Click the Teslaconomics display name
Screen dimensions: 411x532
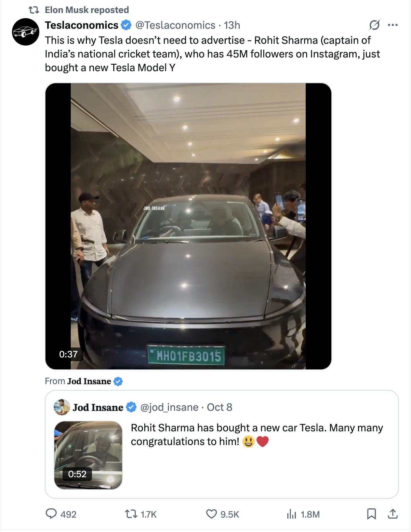[x=81, y=25]
